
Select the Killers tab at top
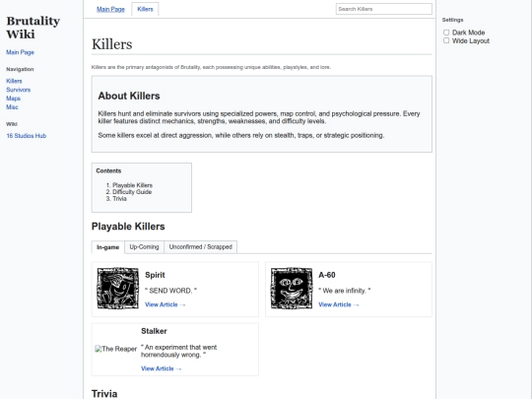145,9
